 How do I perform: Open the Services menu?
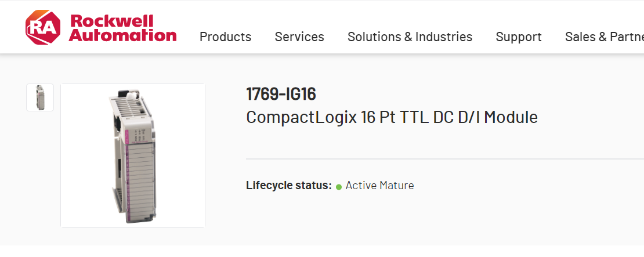click(299, 37)
